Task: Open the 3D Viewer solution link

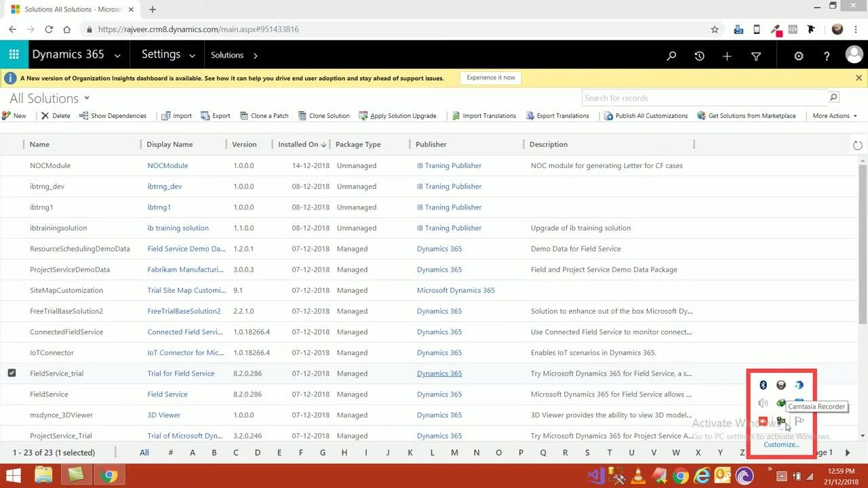Action: click(x=164, y=415)
